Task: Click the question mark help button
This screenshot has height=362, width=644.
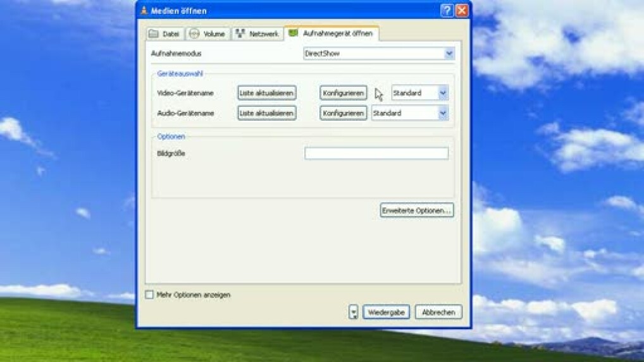Action: (x=447, y=11)
